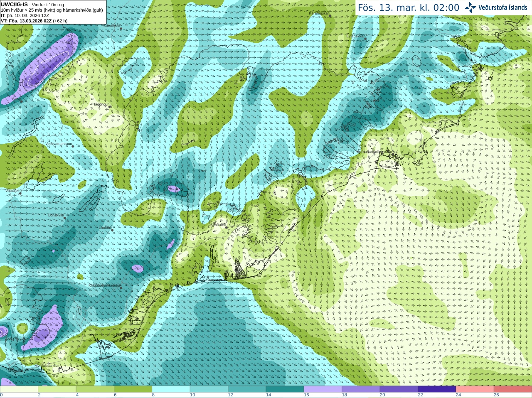Click the Laufbali station marker
The image size is (532, 398).
point(112,230)
